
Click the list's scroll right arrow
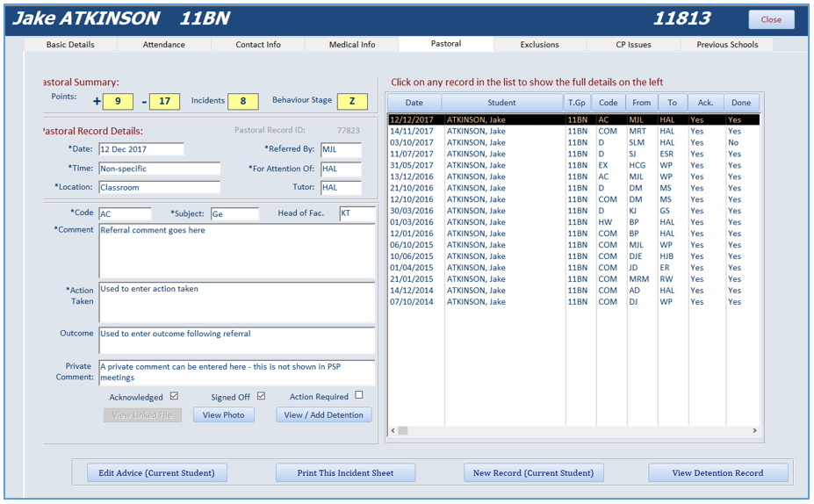pos(754,430)
